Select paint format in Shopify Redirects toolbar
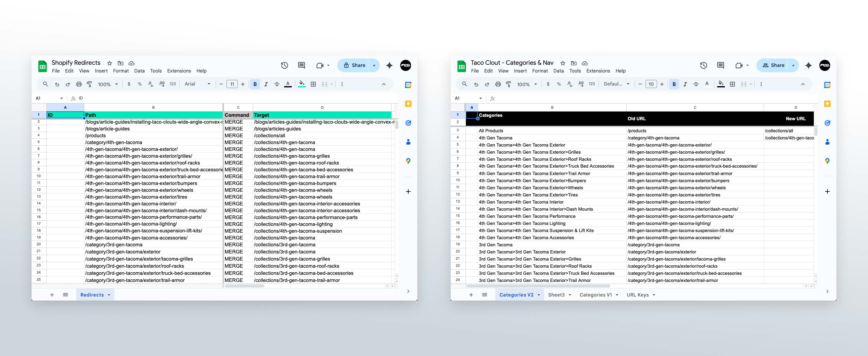The width and height of the screenshot is (868, 356). [90, 84]
